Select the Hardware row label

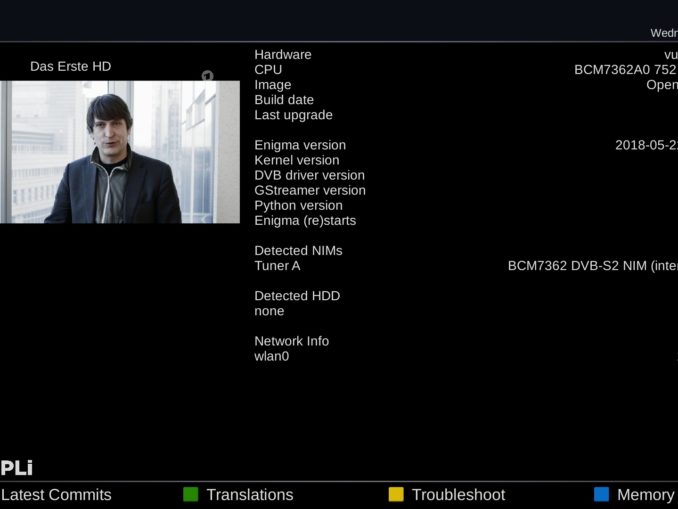[x=283, y=54]
